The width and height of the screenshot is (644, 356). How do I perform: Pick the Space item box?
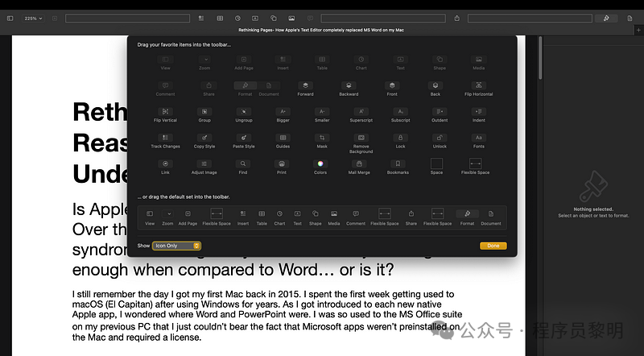tap(436, 164)
